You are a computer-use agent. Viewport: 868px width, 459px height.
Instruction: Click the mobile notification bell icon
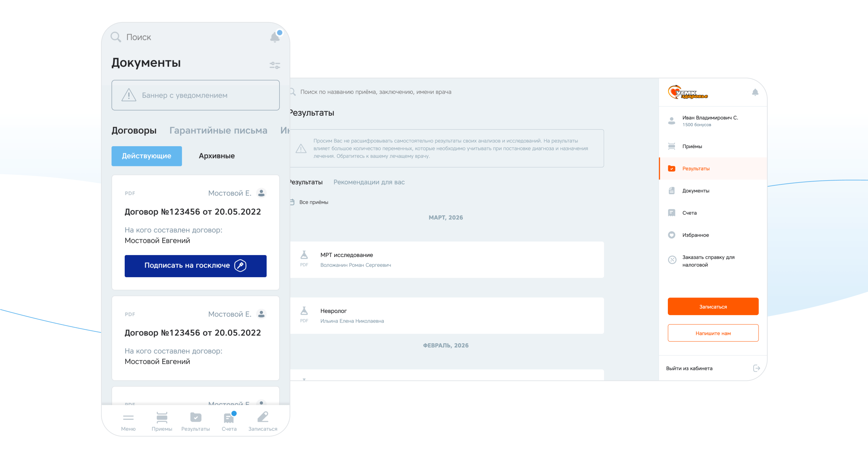275,37
